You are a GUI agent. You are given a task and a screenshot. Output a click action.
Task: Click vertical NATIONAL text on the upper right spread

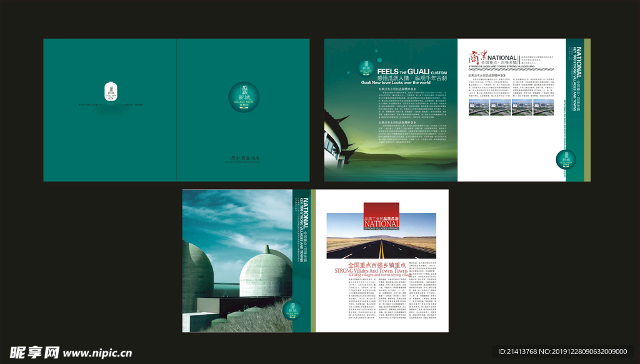pos(578,62)
